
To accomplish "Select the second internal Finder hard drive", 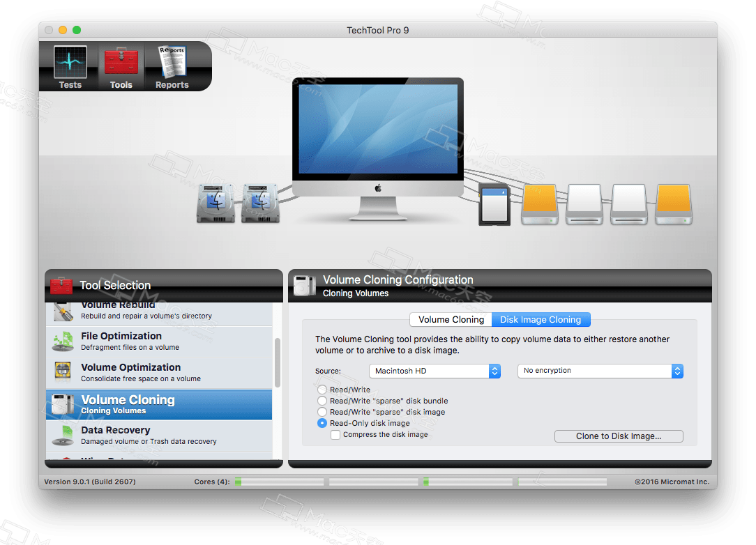I will pos(260,203).
